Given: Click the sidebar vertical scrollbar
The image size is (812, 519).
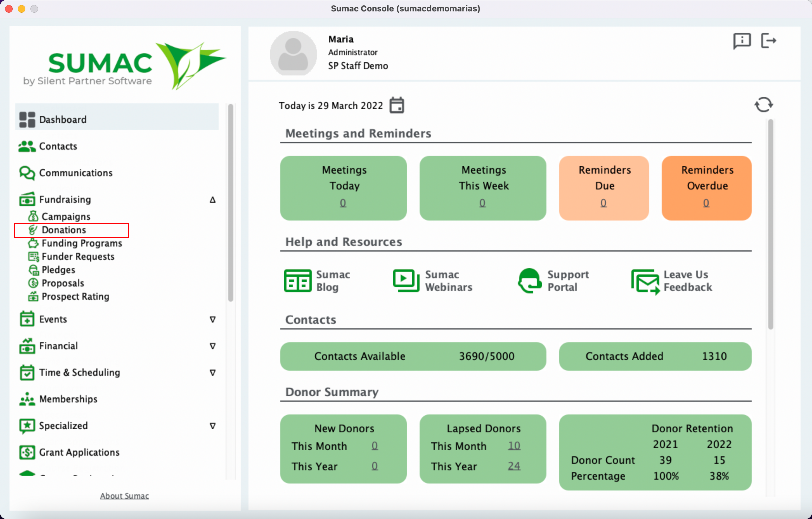Looking at the screenshot, I should point(231,202).
